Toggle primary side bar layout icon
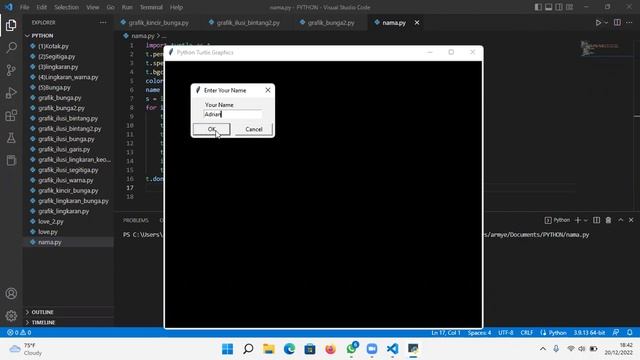 point(538,7)
